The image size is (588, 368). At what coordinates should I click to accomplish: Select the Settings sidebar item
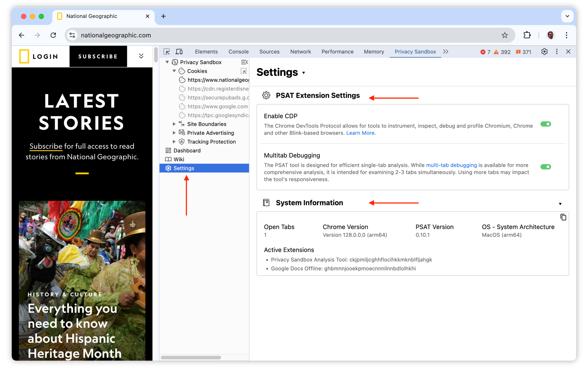point(204,168)
